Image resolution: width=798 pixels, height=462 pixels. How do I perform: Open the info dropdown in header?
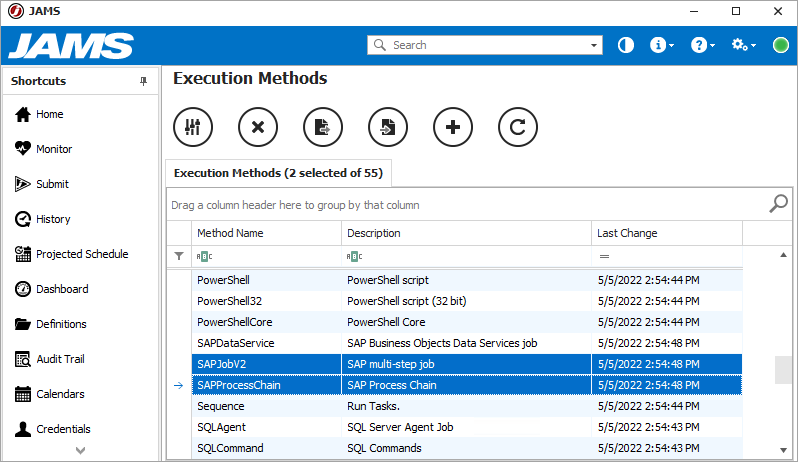662,45
